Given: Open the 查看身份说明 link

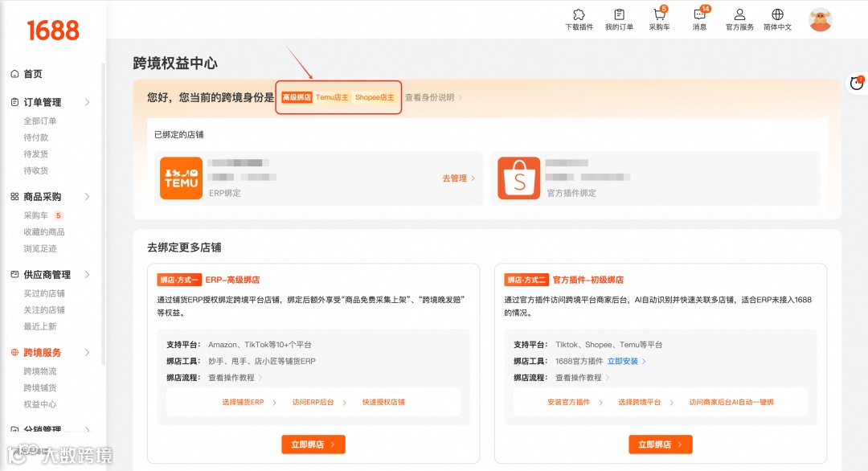Looking at the screenshot, I should (433, 97).
